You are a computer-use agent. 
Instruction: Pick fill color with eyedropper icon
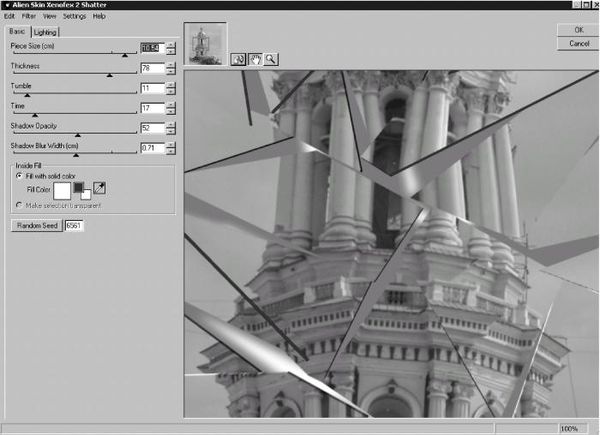tap(101, 188)
